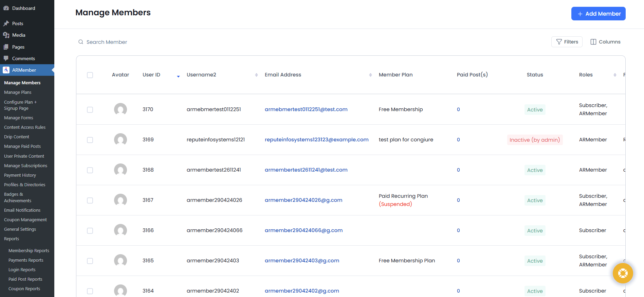Open Manage Plans in the sidebar

click(x=18, y=92)
